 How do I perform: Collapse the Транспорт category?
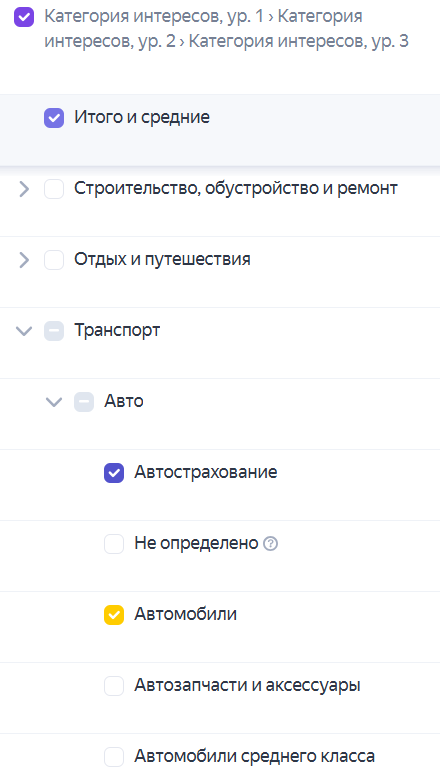pyautogui.click(x=24, y=331)
